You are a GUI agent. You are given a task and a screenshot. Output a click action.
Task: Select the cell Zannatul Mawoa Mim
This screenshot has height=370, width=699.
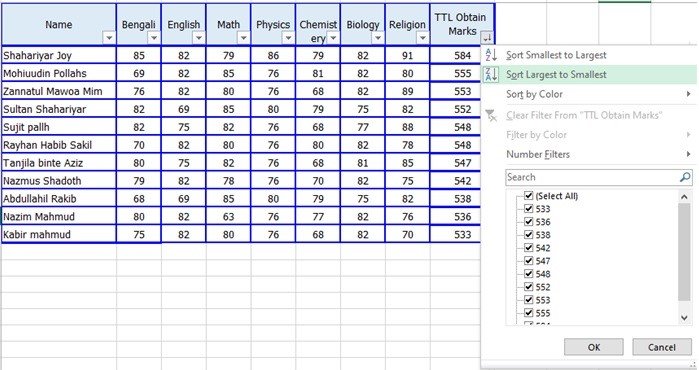[59, 91]
